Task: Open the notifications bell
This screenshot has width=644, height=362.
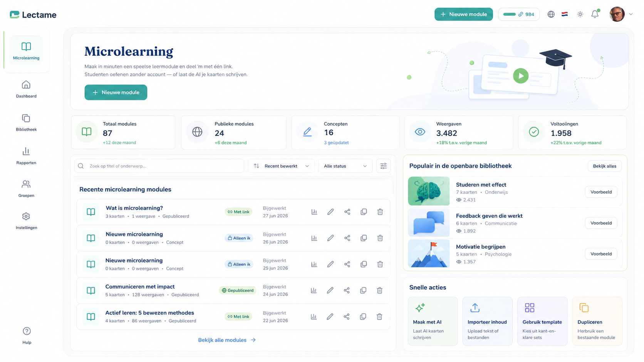Action: tap(595, 14)
